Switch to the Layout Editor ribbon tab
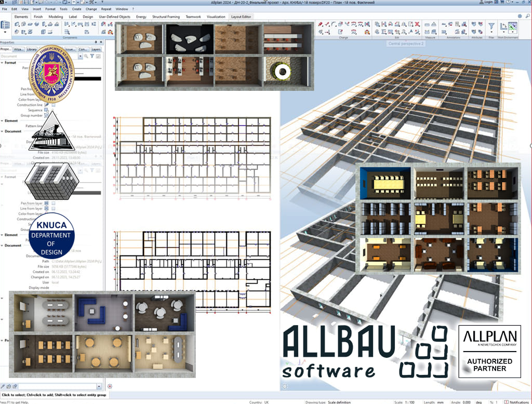This screenshot has height=404, width=532. (241, 17)
